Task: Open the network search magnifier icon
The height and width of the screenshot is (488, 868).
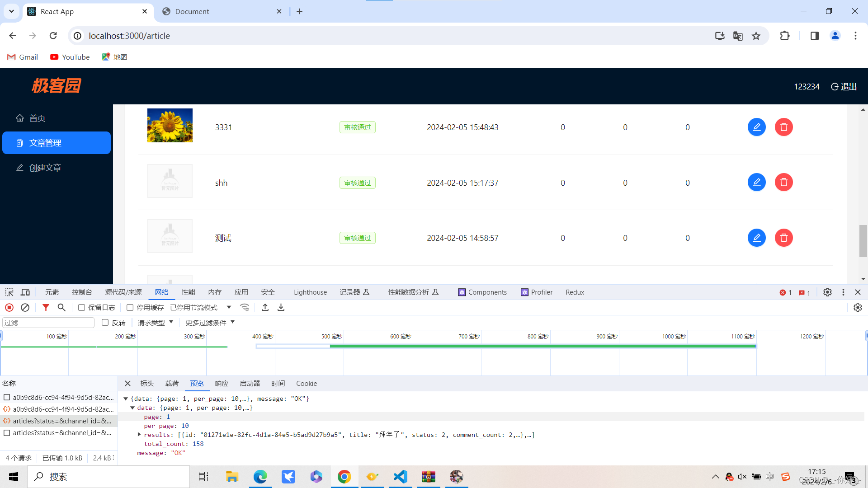Action: [x=61, y=307]
